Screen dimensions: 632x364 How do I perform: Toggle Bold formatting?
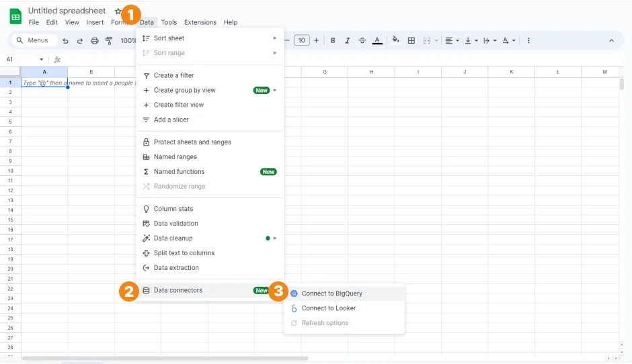[333, 40]
